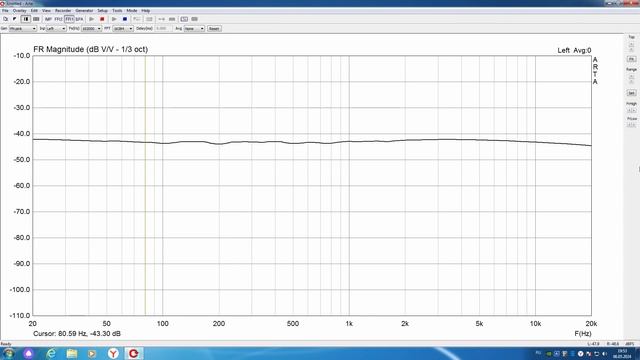Click the up arrow under Top
This screenshot has width=640, height=360.
point(631,44)
